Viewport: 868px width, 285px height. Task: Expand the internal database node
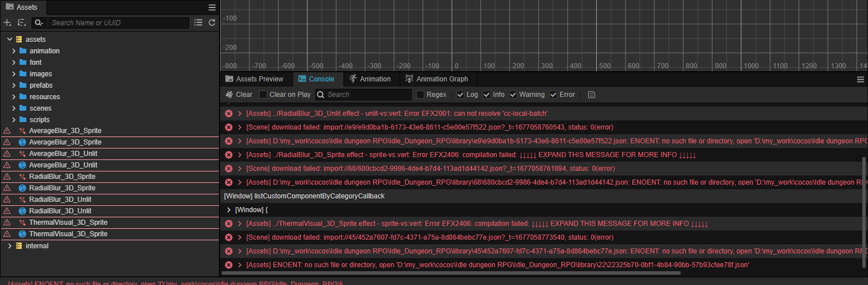coord(10,246)
